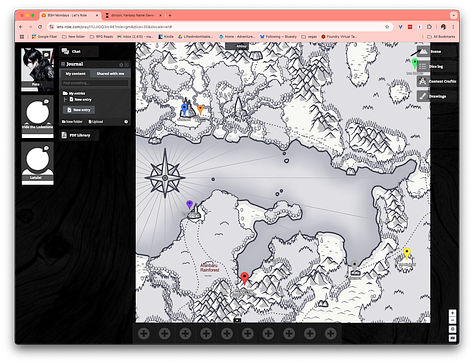Open the RPG Reads bookmark folder

click(101, 37)
